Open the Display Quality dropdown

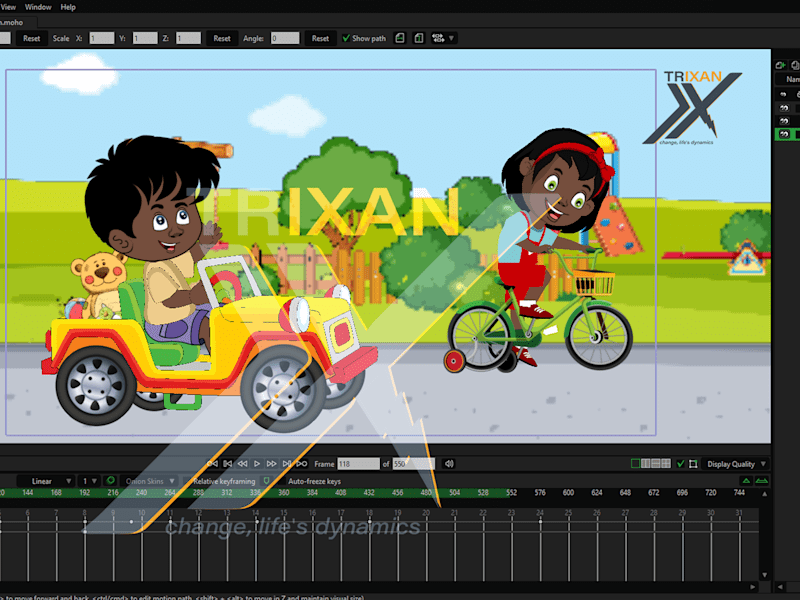[736, 464]
